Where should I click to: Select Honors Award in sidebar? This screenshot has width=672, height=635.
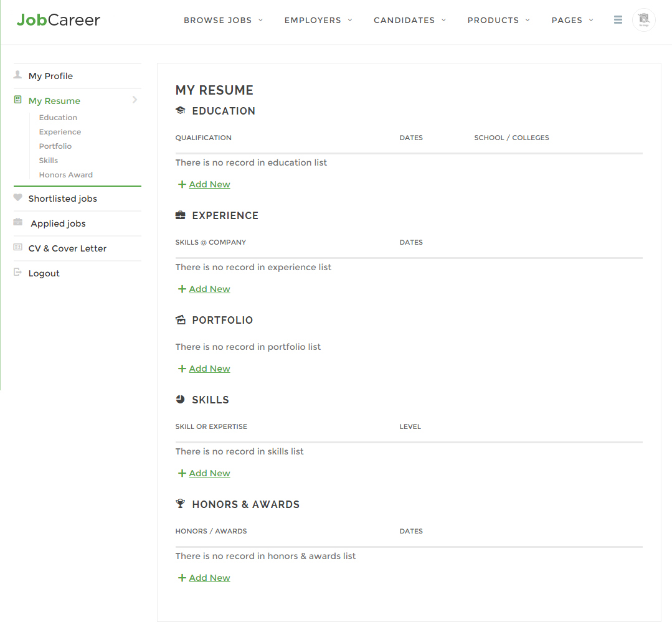click(66, 175)
